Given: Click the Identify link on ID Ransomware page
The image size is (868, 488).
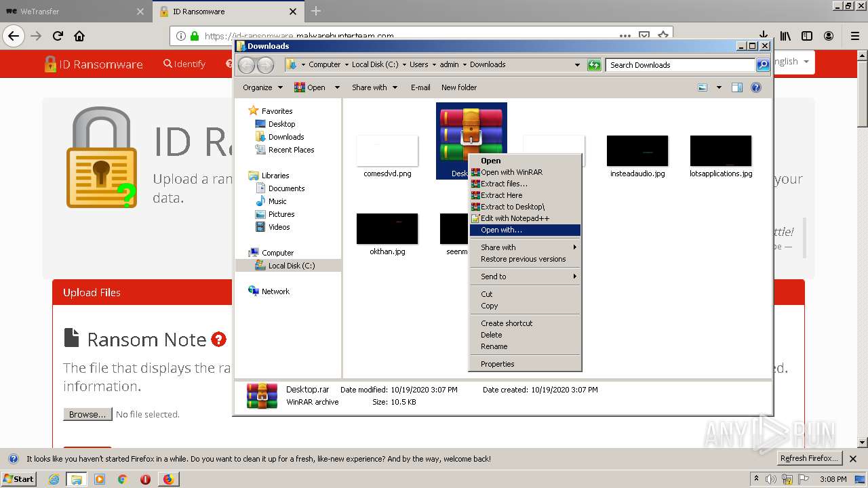Looking at the screenshot, I should click(x=184, y=64).
